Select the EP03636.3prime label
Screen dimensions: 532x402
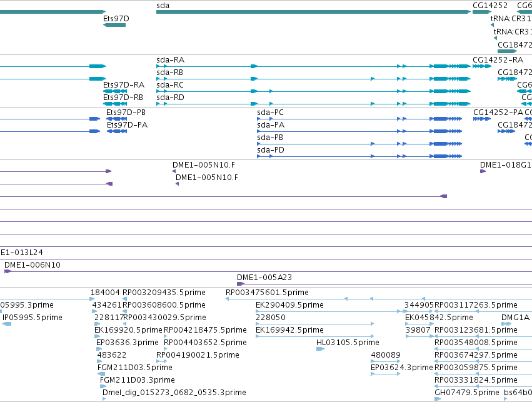point(128,343)
